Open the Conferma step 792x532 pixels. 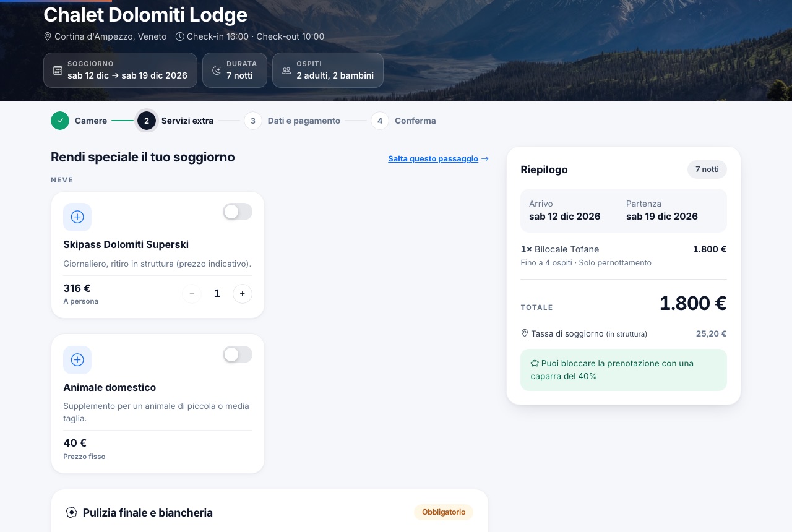[403, 121]
